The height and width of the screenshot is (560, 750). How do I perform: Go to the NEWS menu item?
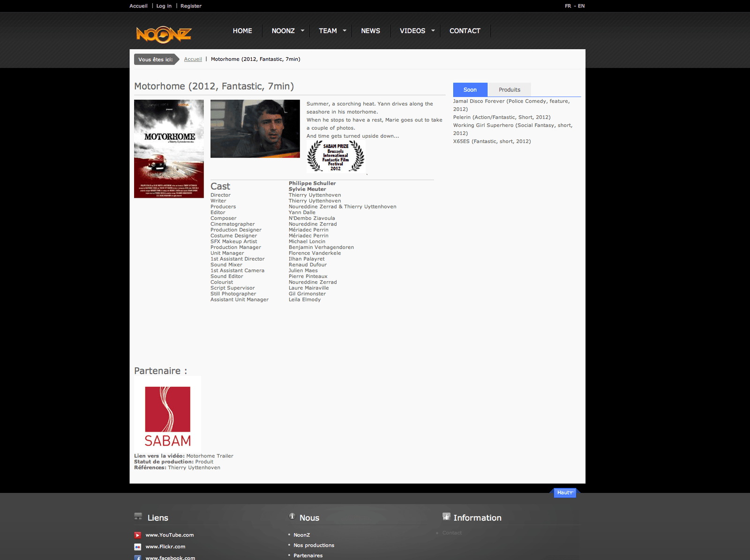click(x=370, y=31)
